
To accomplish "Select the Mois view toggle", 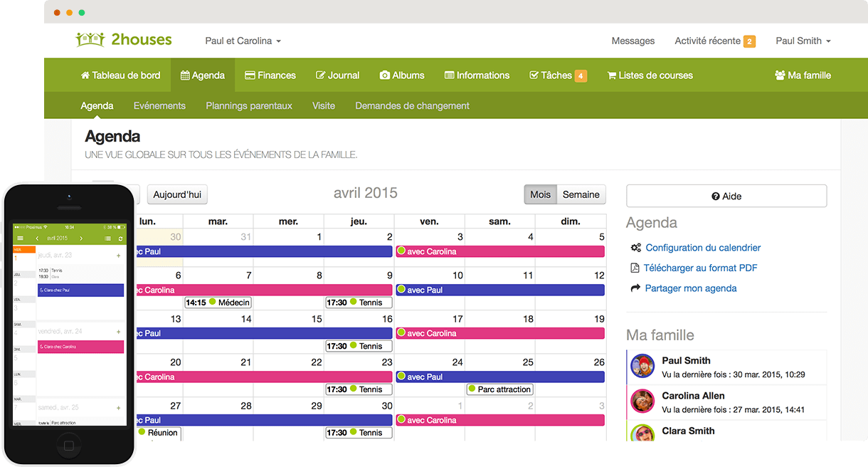I will [x=540, y=194].
